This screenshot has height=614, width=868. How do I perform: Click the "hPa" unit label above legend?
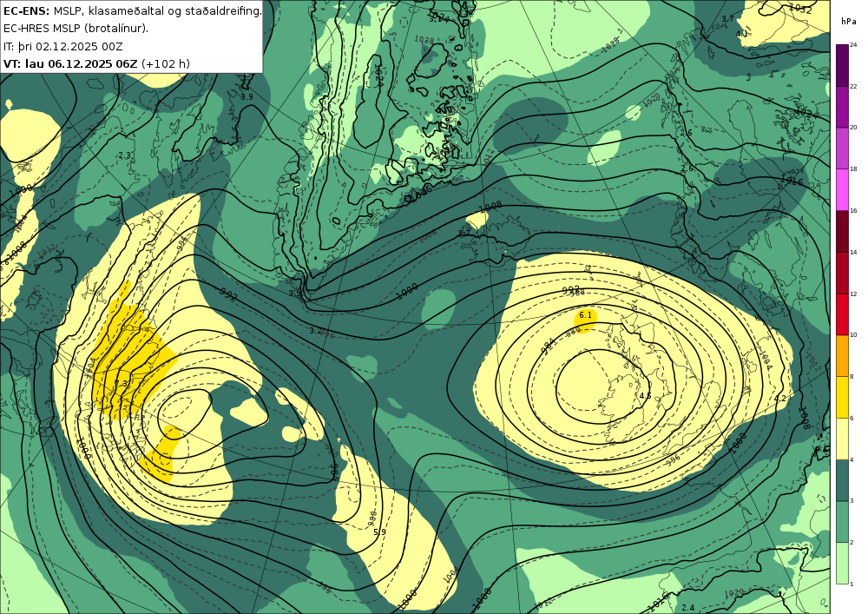(849, 22)
